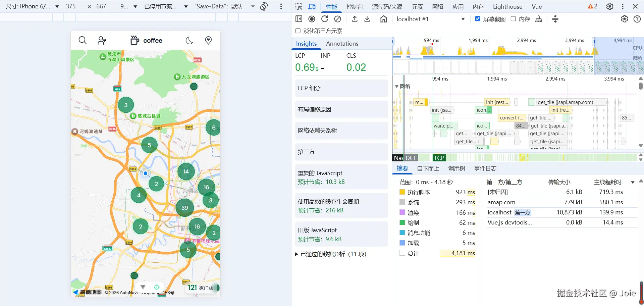Disable the 屏幕截图 checkbox
The height and width of the screenshot is (306, 644).
click(478, 19)
